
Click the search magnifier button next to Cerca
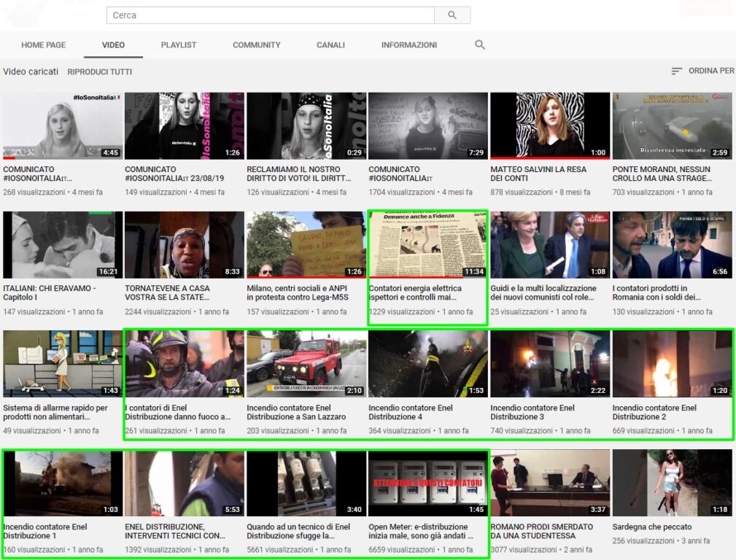(x=452, y=15)
